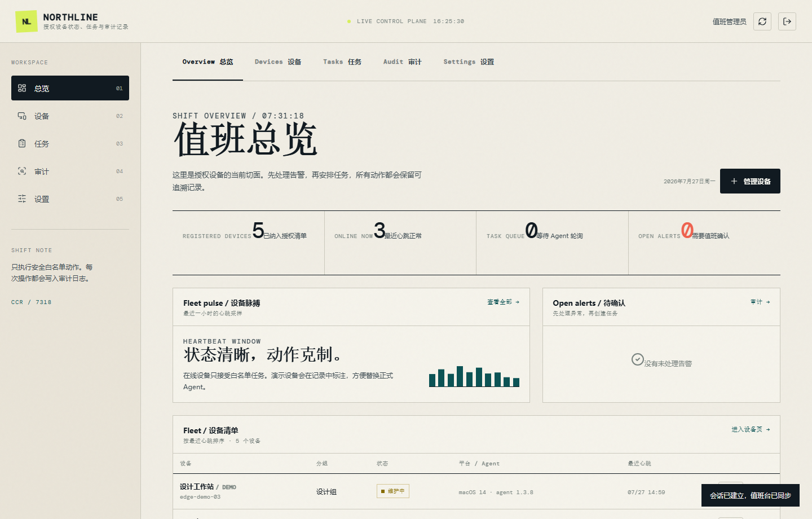Switch to the Overview 总览 tab
Screen dimensions: 812x519
tap(208, 62)
